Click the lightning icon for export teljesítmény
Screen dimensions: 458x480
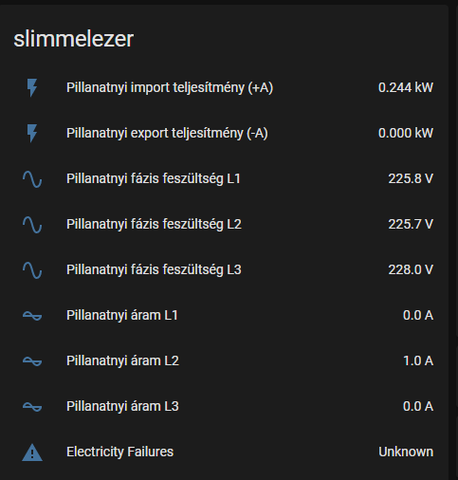(x=32, y=133)
